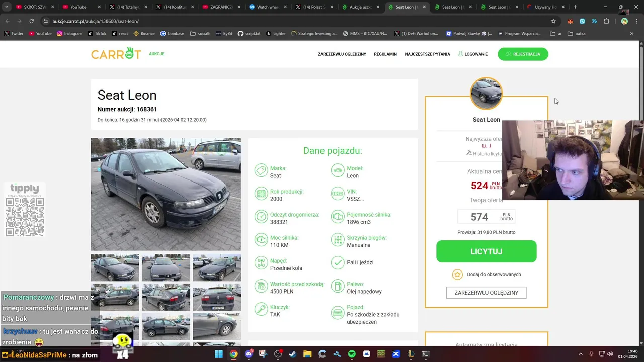Open the autka bookmarks folder
644x362 pixels.
577,34
